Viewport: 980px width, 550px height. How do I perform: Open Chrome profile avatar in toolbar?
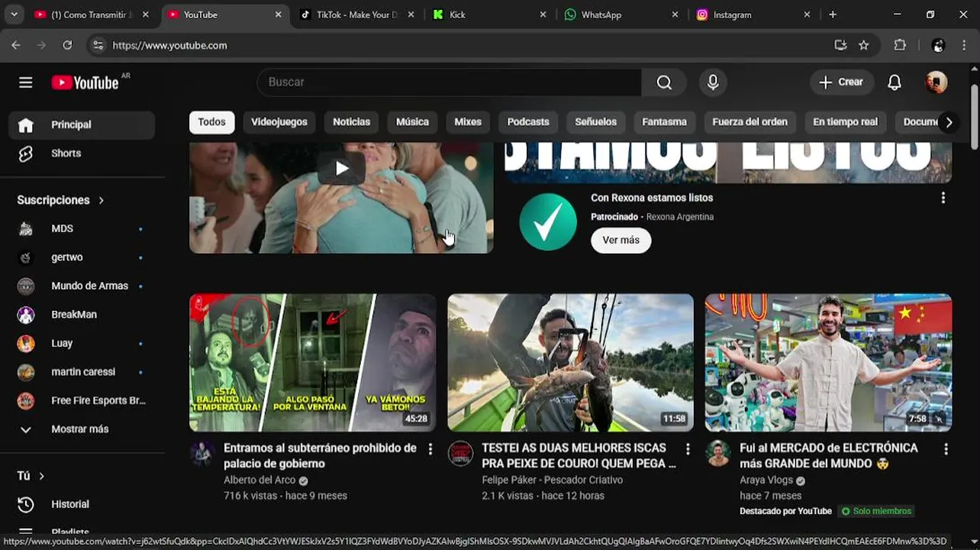[939, 45]
